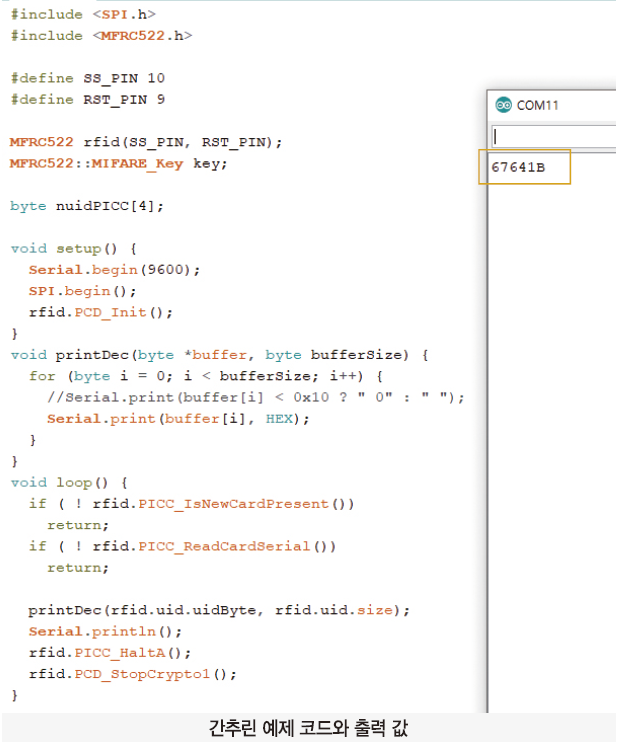This screenshot has width=620, height=742.
Task: Click the #define SS_PIN 10 line
Action: pyautogui.click(x=88, y=78)
